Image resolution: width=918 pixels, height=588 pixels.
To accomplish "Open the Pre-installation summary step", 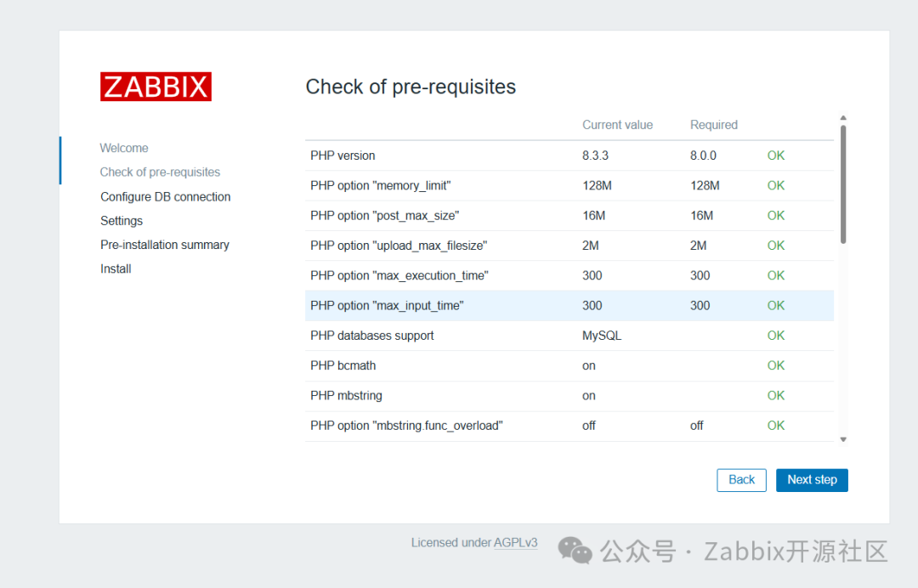I will click(x=164, y=245).
